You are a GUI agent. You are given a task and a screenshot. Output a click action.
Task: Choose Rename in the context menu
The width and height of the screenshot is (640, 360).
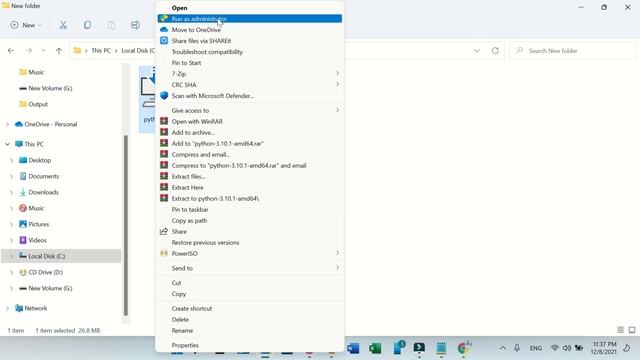tap(250, 331)
